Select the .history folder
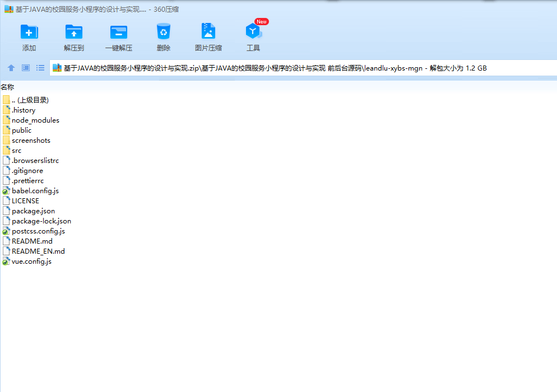The height and width of the screenshot is (392, 557). (x=24, y=110)
